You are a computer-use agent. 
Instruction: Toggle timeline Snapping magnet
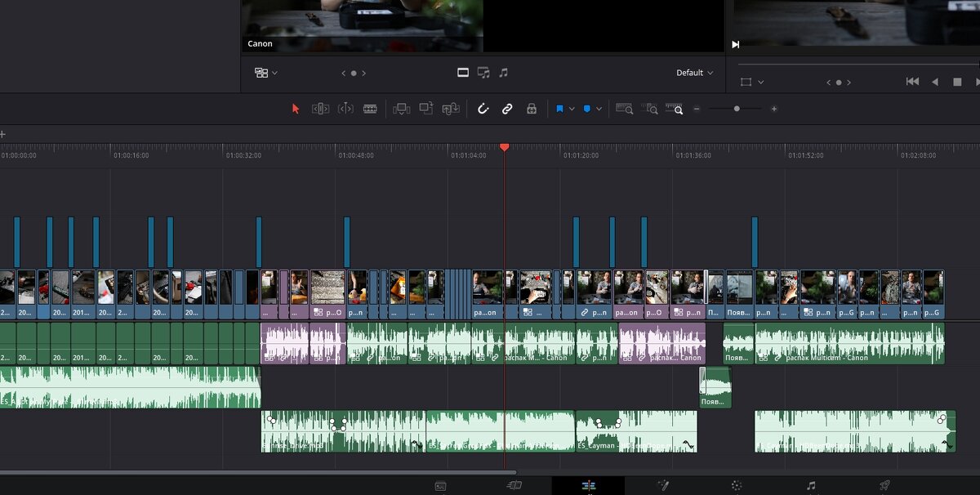point(483,109)
